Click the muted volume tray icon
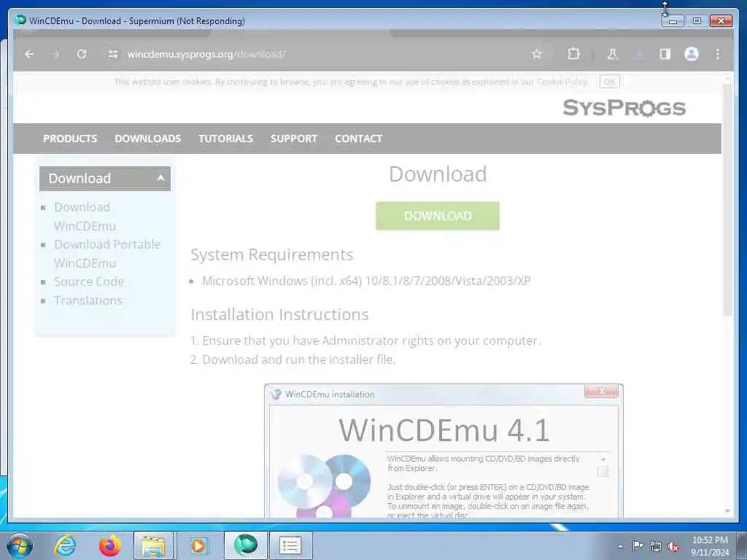 click(x=673, y=547)
